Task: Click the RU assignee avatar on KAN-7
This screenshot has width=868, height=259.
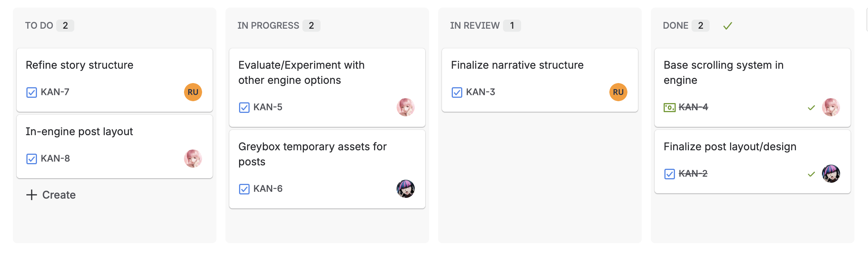Action: tap(193, 92)
